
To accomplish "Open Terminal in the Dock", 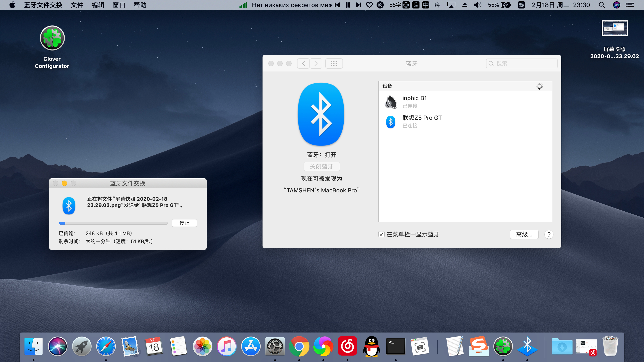I will (x=396, y=346).
